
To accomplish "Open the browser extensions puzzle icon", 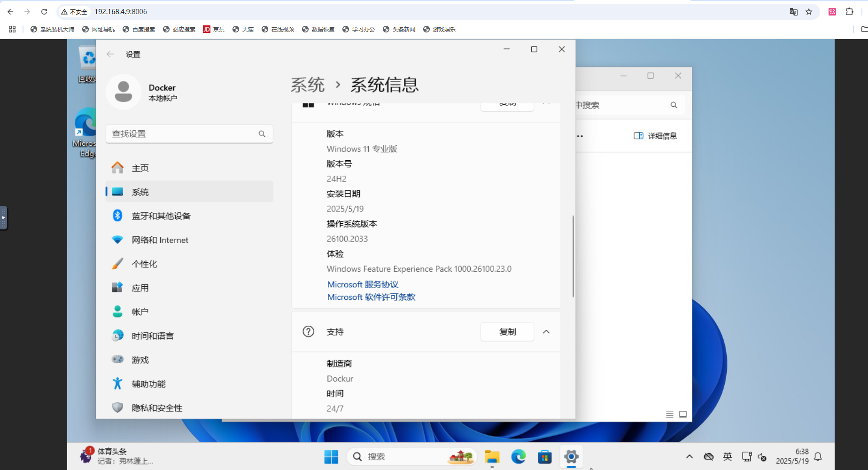I will pyautogui.click(x=849, y=12).
